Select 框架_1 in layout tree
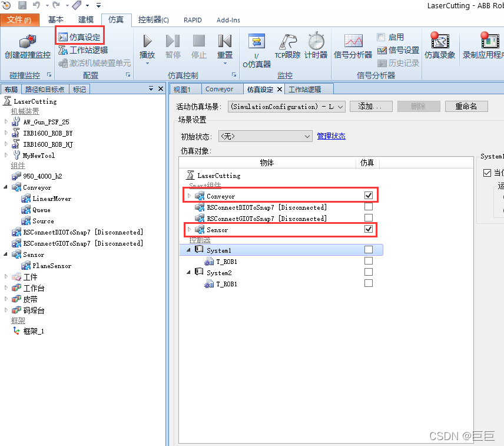Viewport: 504px width, 446px height. click(x=34, y=331)
